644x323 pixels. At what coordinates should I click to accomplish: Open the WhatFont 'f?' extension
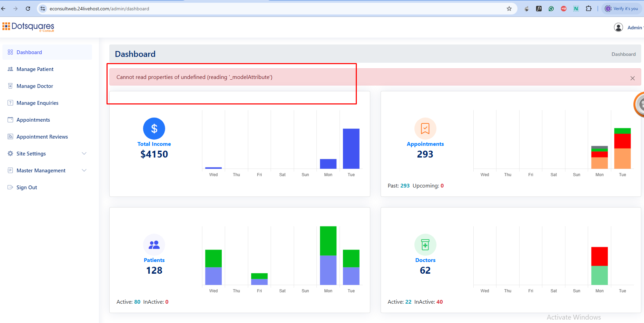pyautogui.click(x=539, y=9)
